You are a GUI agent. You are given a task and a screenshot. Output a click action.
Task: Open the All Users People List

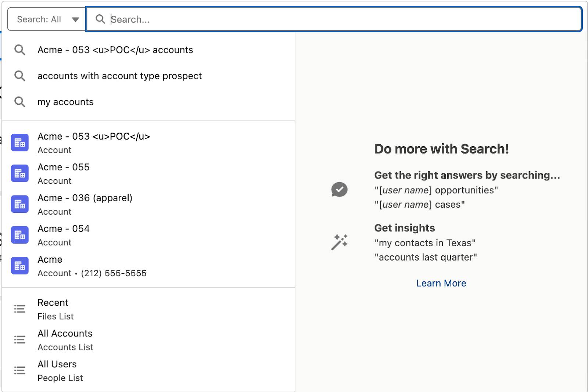coord(148,371)
